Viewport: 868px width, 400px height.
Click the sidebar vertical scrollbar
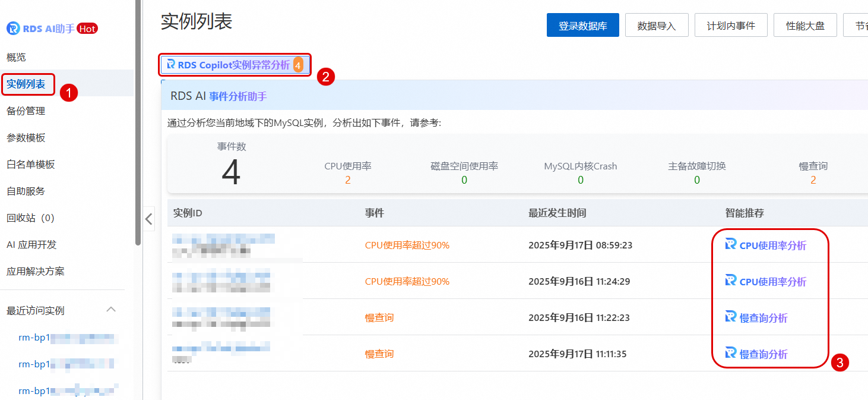coord(138,122)
